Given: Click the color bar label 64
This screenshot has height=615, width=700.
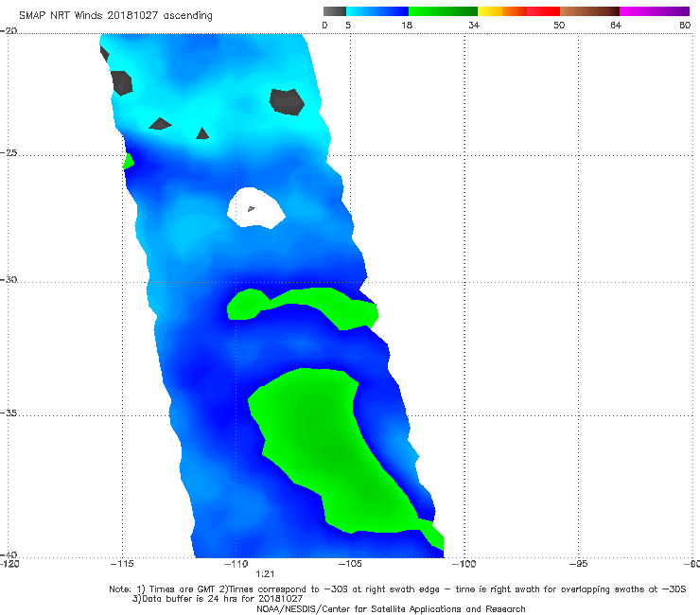Looking at the screenshot, I should pyautogui.click(x=616, y=25).
